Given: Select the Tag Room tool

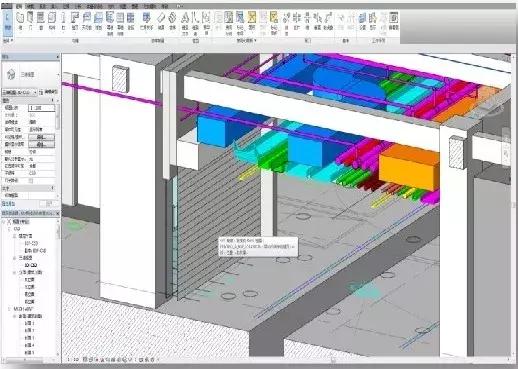Looking at the screenshot, I should point(240,23).
